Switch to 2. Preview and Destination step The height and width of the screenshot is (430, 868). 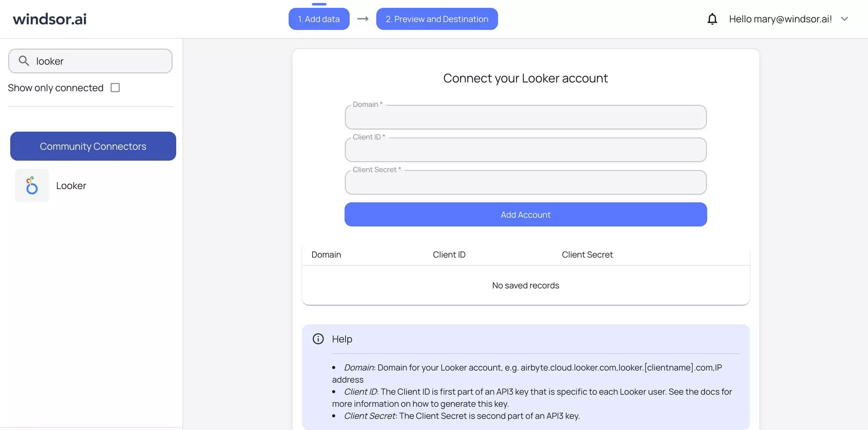click(437, 19)
